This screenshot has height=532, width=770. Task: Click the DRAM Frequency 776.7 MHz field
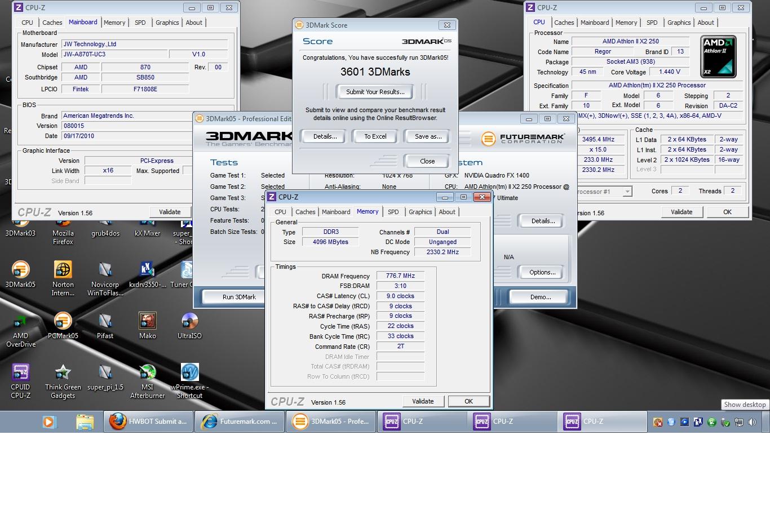pyautogui.click(x=400, y=276)
